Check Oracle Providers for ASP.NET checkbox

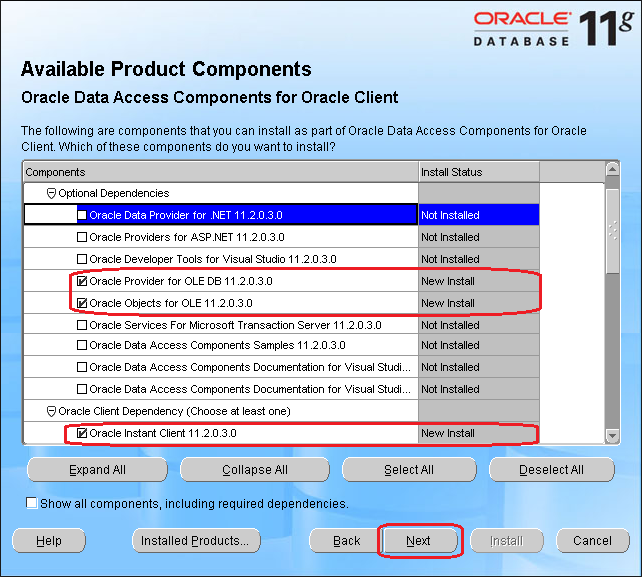point(82,237)
